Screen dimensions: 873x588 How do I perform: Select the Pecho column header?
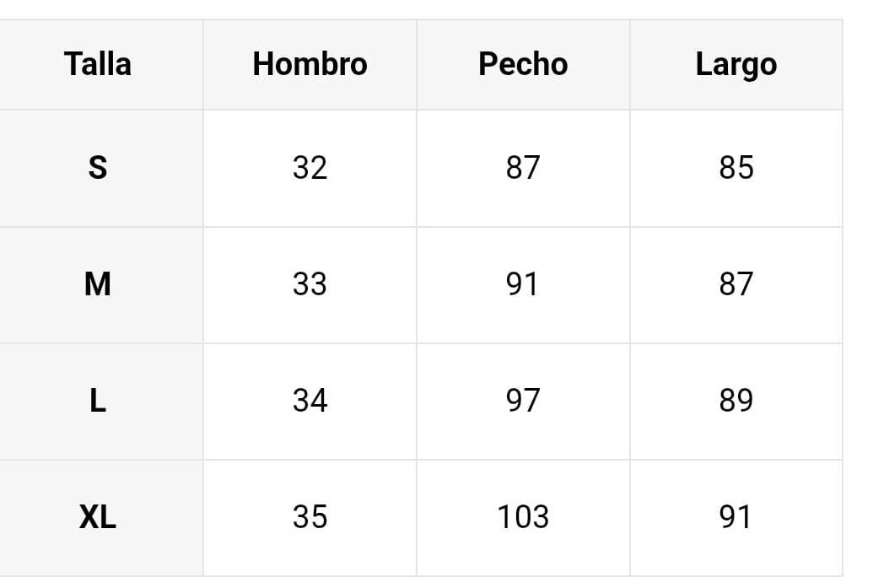tap(523, 64)
